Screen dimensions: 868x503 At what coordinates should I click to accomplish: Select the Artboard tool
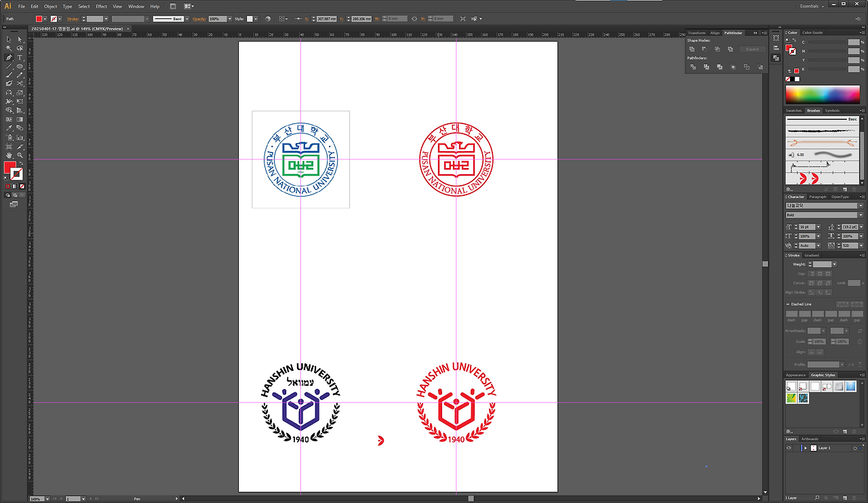(9, 146)
